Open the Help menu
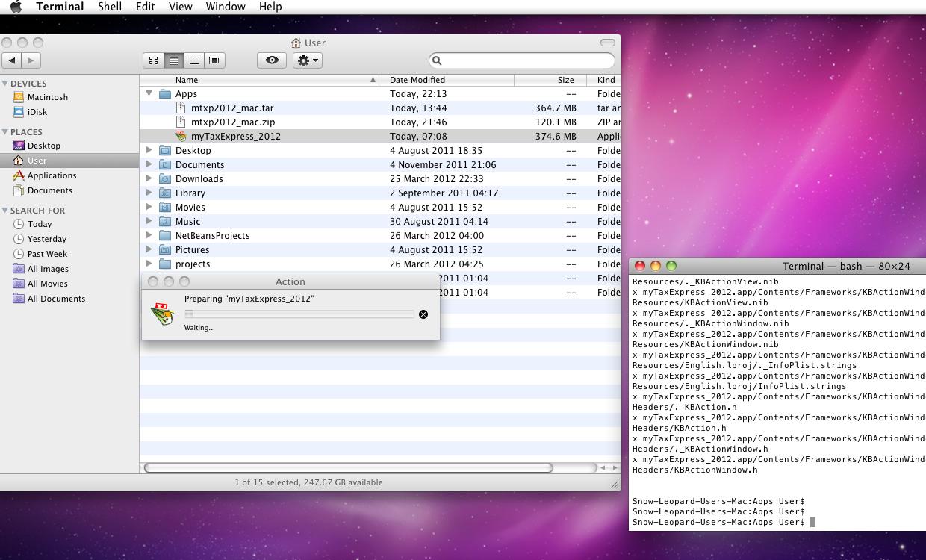 (270, 7)
